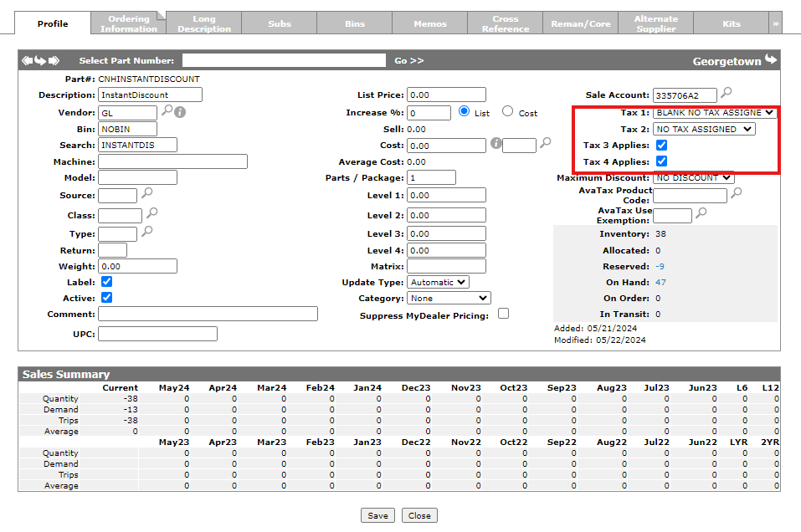Enable Suppress MyDealer Pricing checkbox

coord(503,314)
